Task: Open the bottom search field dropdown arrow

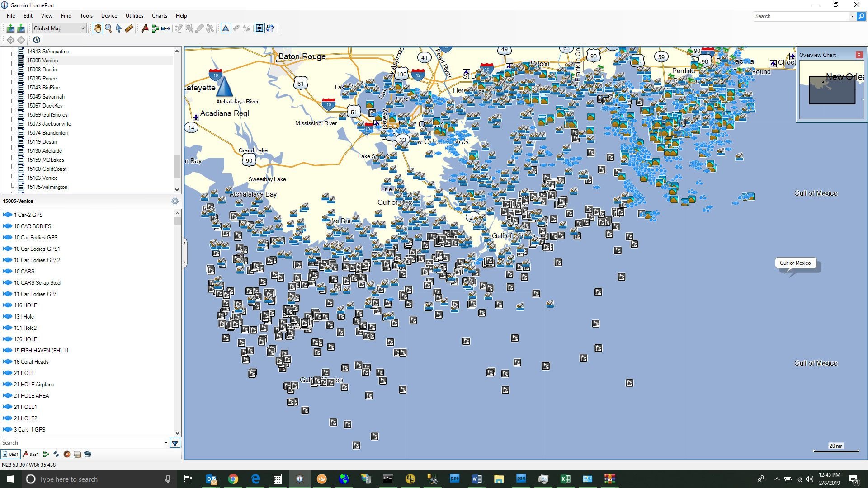Action: click(166, 443)
